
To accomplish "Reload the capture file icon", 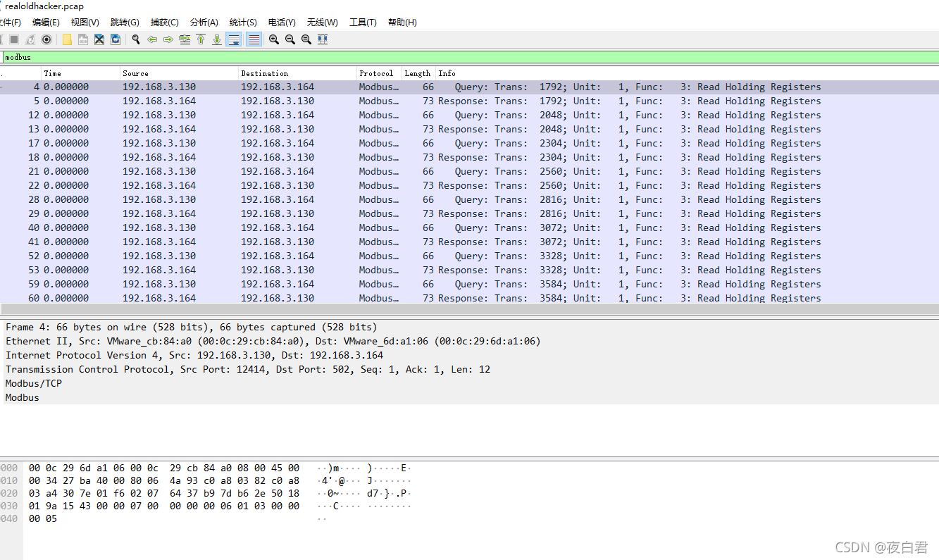I will (116, 39).
